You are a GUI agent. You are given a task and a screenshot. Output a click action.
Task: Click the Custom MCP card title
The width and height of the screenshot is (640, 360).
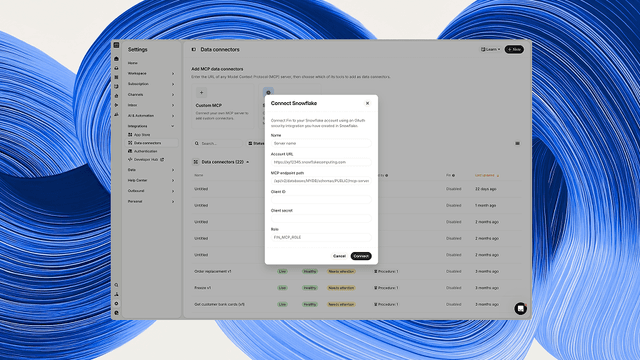point(209,105)
